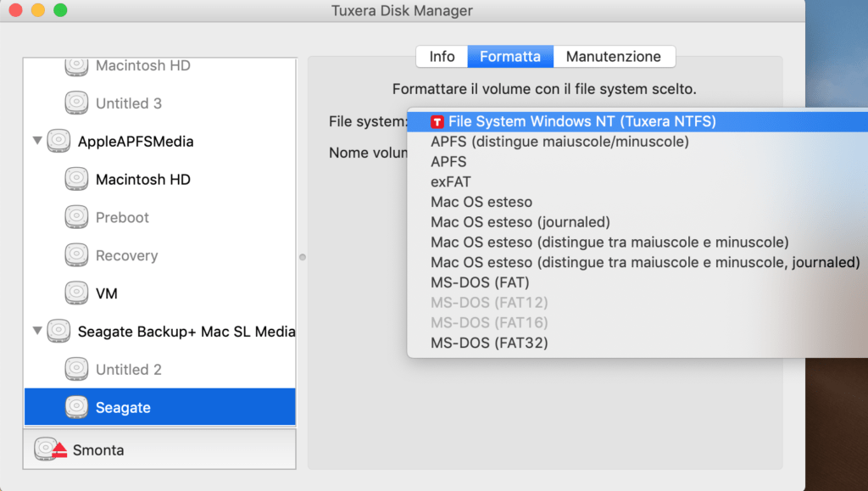The height and width of the screenshot is (491, 868).
Task: Choose plain APFS file system
Action: coord(637,162)
